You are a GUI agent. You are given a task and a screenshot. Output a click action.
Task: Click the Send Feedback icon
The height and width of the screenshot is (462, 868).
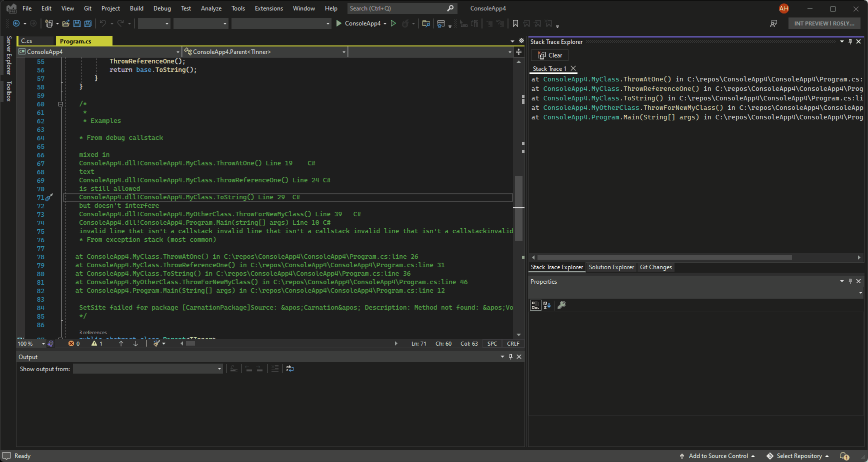[x=773, y=23]
